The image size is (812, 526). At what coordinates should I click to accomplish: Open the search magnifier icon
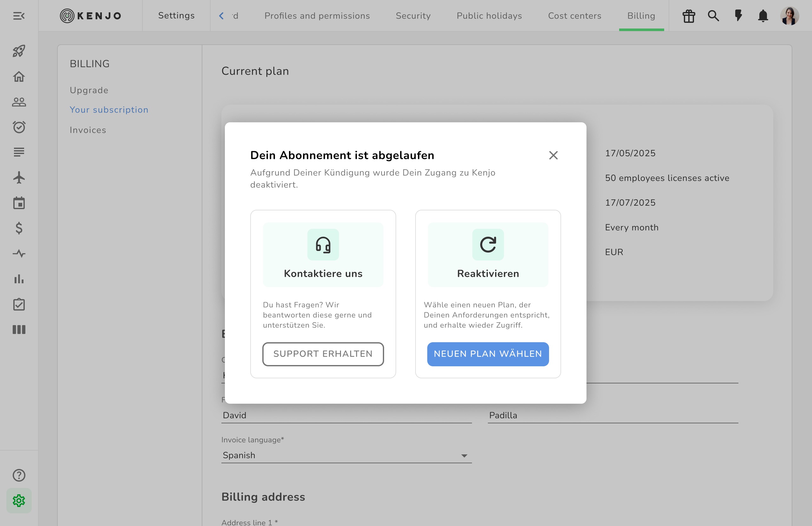pyautogui.click(x=713, y=16)
